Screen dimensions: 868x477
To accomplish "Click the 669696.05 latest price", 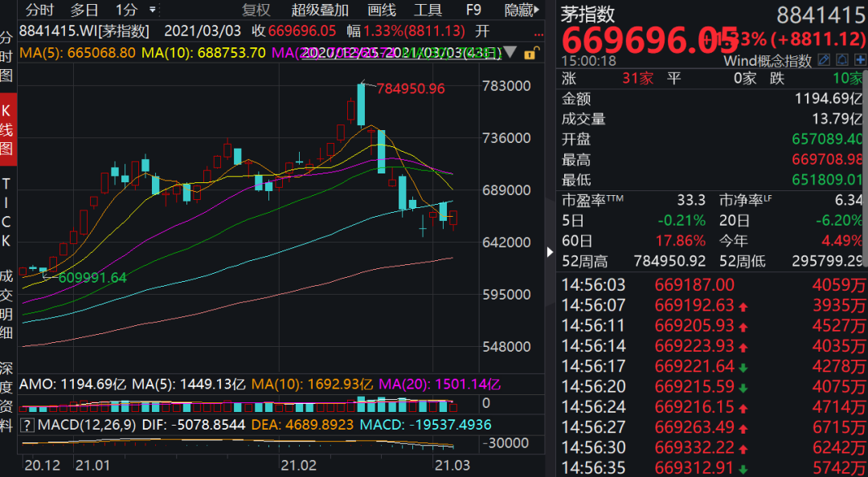I will coord(650,40).
